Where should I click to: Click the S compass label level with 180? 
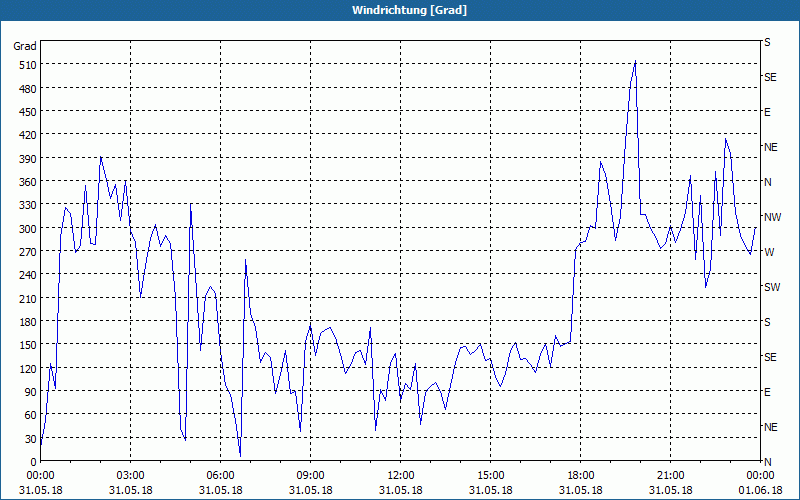(767, 322)
